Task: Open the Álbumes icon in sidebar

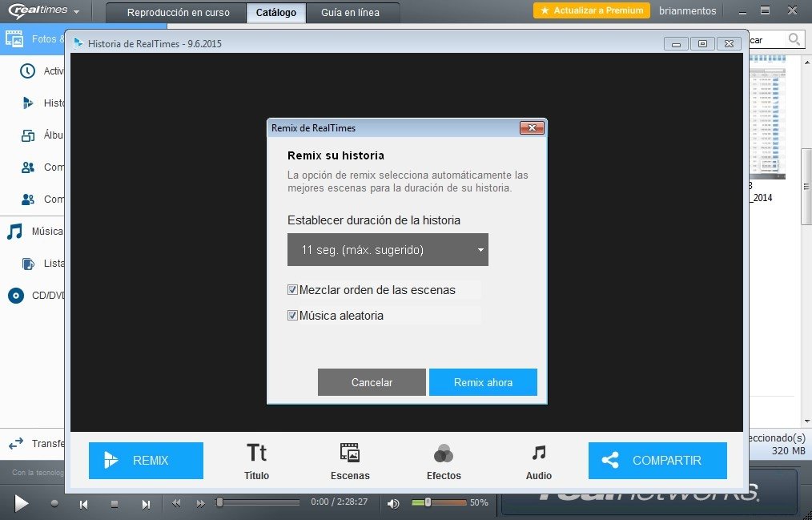Action: pyautogui.click(x=27, y=135)
